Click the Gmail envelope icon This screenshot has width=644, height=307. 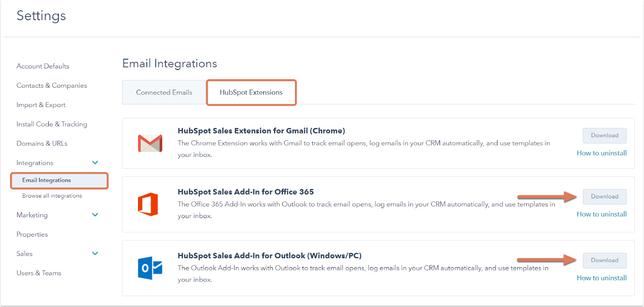pos(150,143)
